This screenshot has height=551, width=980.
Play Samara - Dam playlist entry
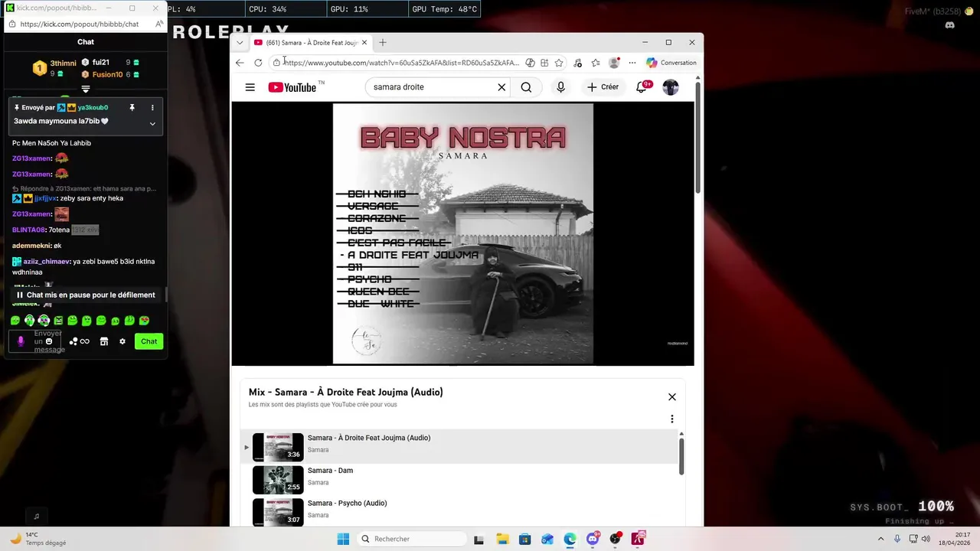tap(459, 479)
